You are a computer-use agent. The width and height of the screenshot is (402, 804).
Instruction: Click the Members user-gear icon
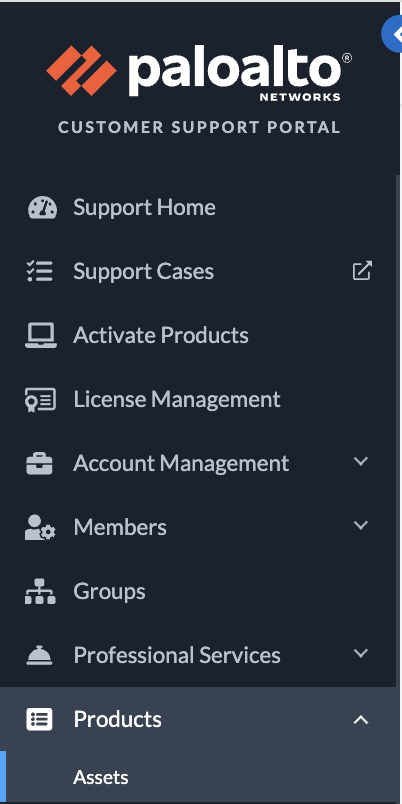point(40,527)
